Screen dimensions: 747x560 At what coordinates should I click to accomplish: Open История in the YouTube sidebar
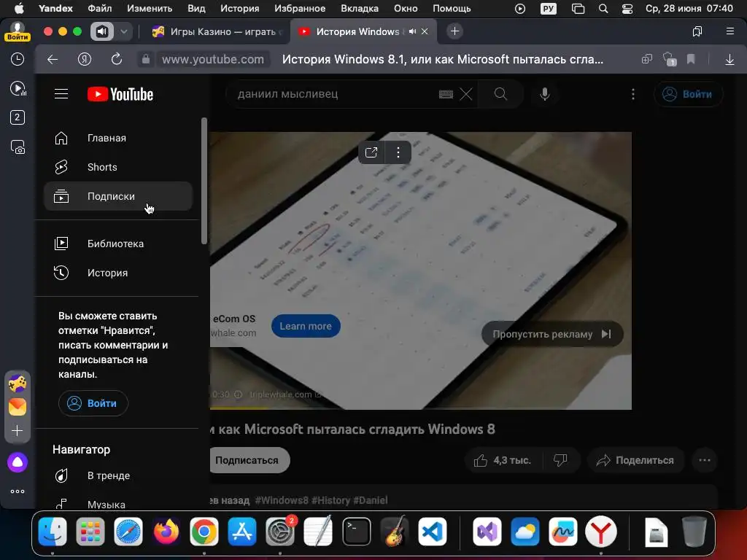point(118,273)
